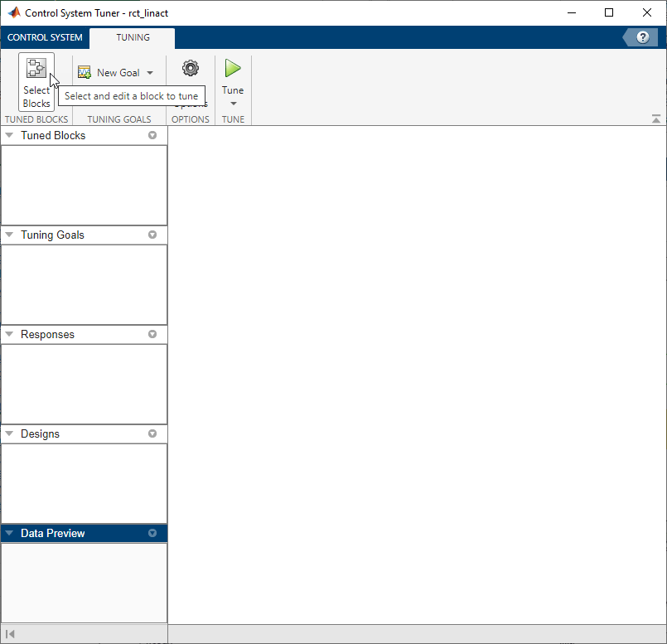Click inside the empty Tuning Goals list
This screenshot has width=667, height=644.
(85, 285)
